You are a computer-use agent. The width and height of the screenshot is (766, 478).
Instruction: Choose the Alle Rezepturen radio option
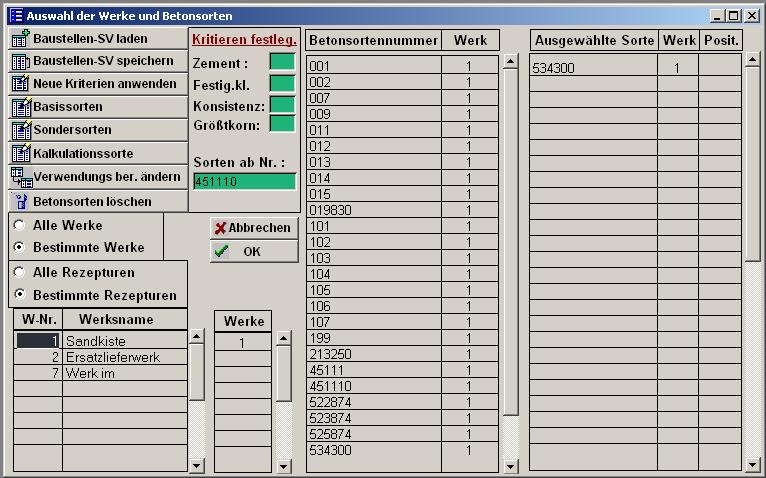point(19,272)
